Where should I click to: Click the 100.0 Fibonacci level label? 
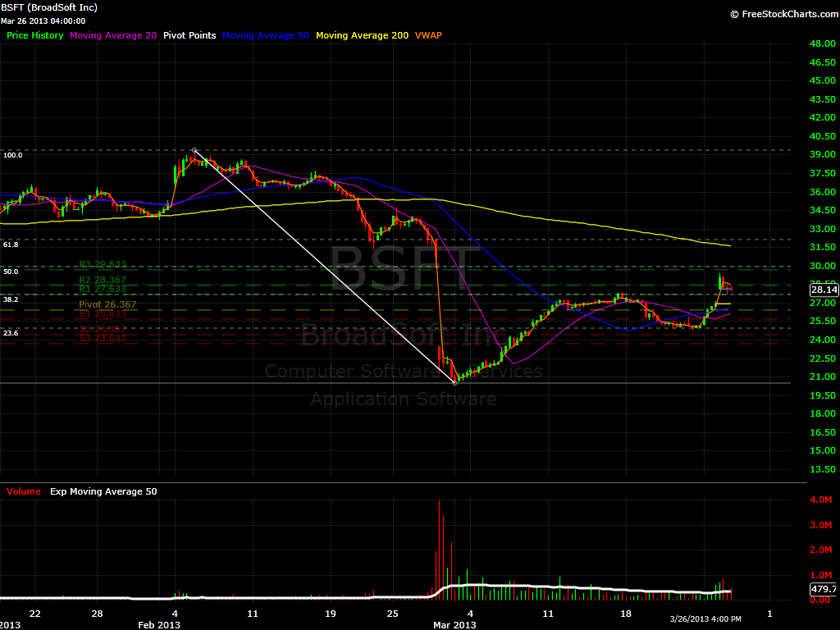[x=12, y=155]
